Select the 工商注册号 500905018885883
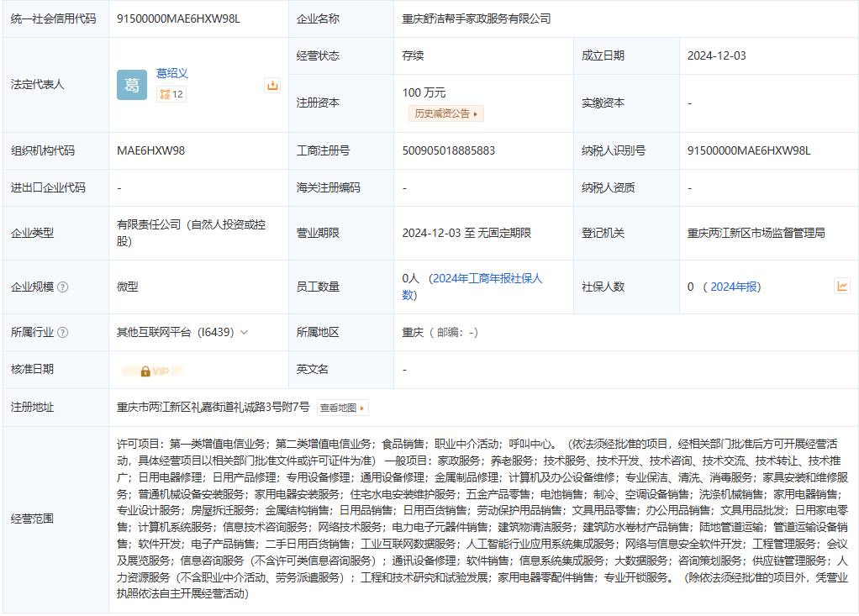The image size is (859, 616). [x=449, y=150]
